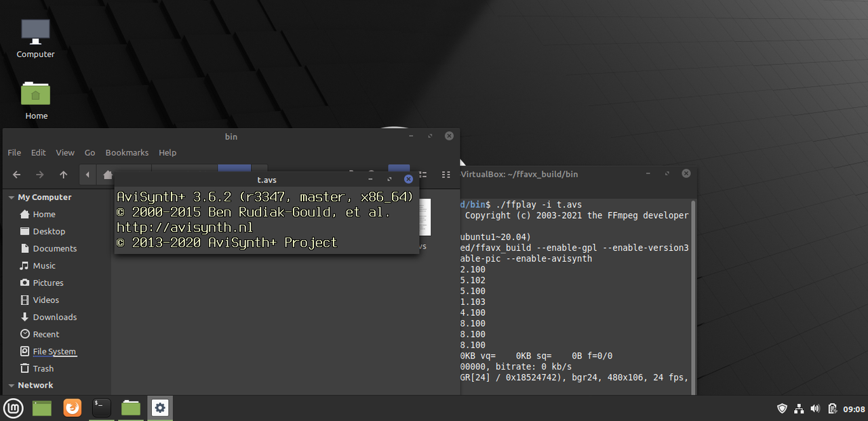
Task: Launch Firefox from the taskbar
Action: (72, 407)
